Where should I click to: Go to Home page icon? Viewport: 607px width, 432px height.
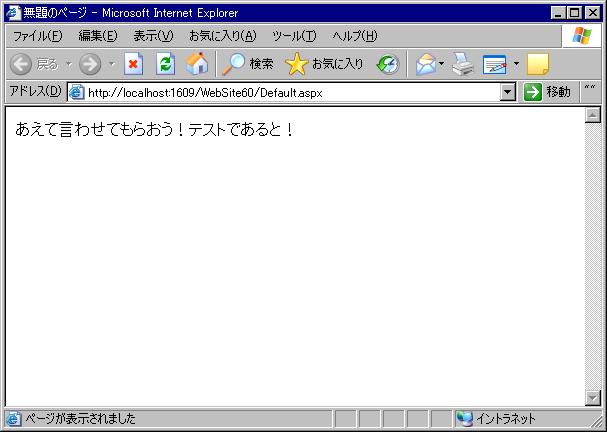pos(197,64)
